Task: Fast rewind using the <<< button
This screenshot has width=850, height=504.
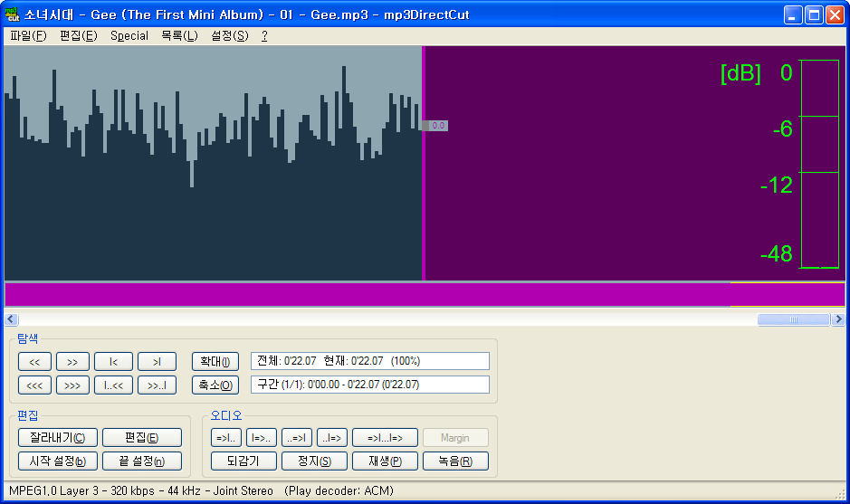Action: (x=34, y=385)
